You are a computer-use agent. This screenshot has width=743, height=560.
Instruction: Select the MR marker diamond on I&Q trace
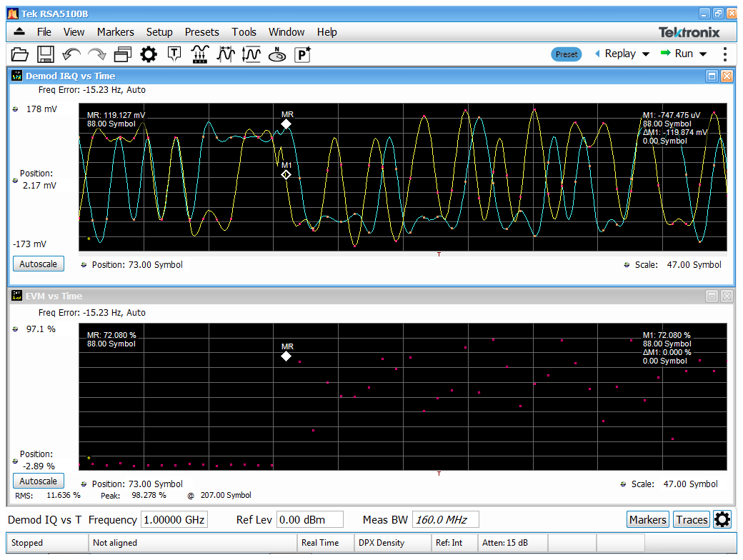tap(286, 124)
